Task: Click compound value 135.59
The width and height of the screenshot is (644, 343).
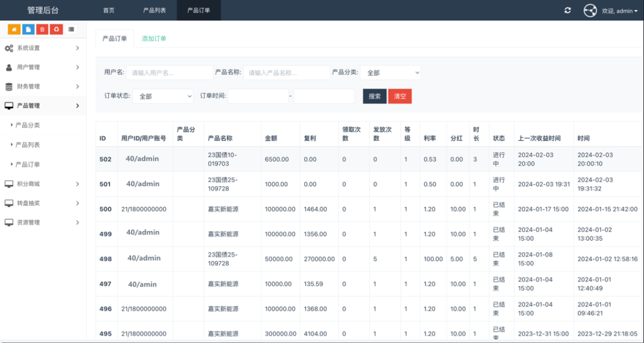Action: coord(313,284)
